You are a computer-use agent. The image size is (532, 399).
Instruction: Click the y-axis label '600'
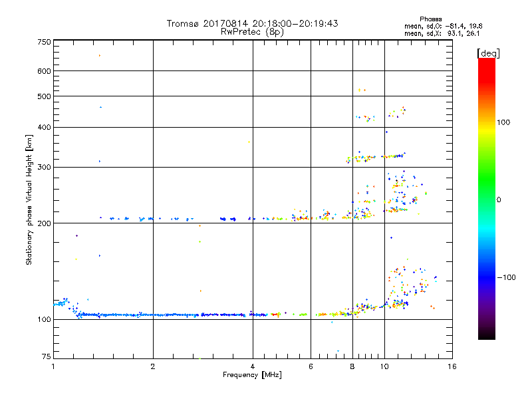point(44,71)
